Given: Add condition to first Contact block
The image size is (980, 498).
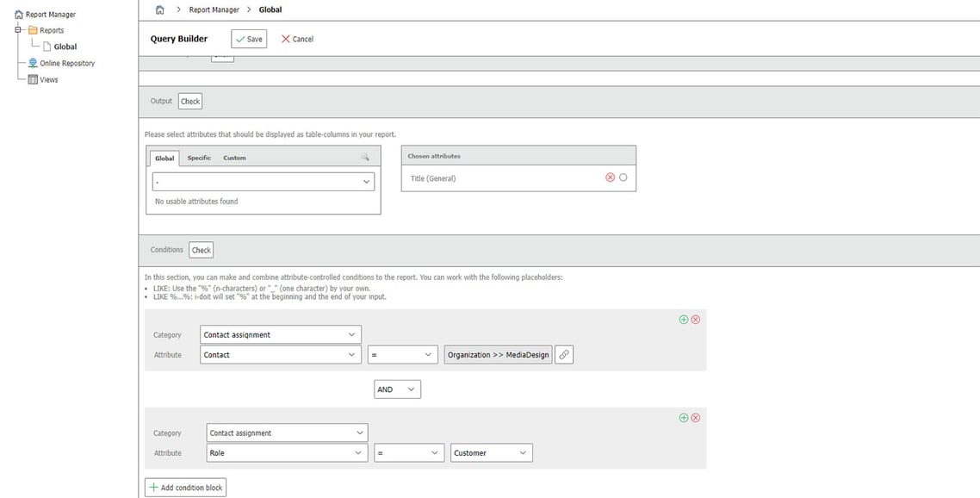Looking at the screenshot, I should [x=683, y=320].
